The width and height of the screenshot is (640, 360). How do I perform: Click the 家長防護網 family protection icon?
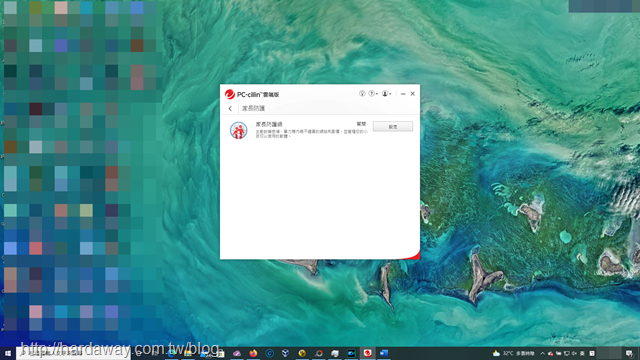[x=238, y=131]
